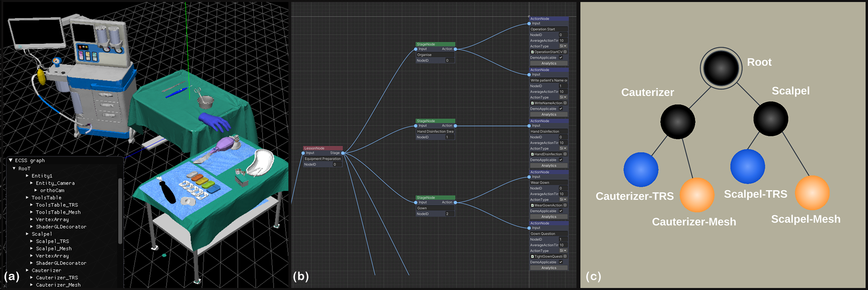868x290 pixels.
Task: Select Cauterizer_TRS in the tree
Action: click(57, 278)
